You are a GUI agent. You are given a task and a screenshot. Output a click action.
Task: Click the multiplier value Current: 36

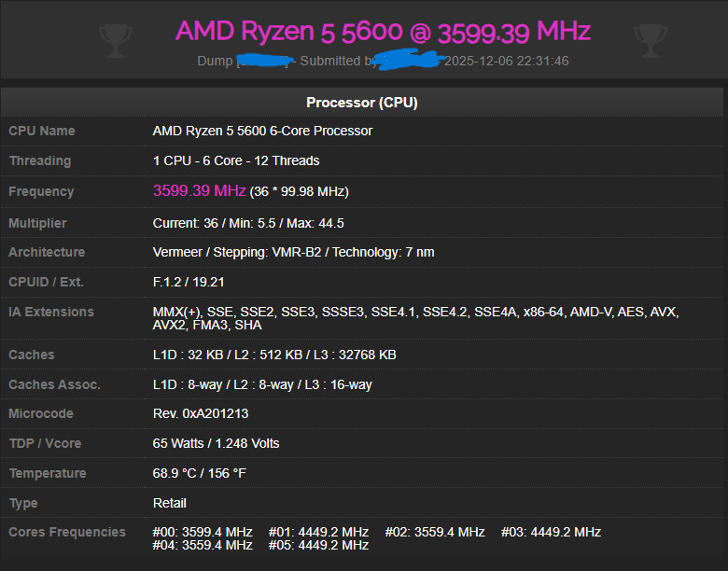pyautogui.click(x=197, y=223)
